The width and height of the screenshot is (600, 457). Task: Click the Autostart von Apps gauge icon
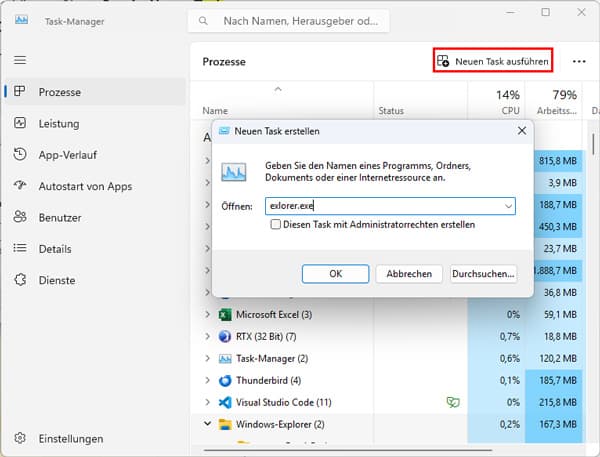(x=20, y=186)
